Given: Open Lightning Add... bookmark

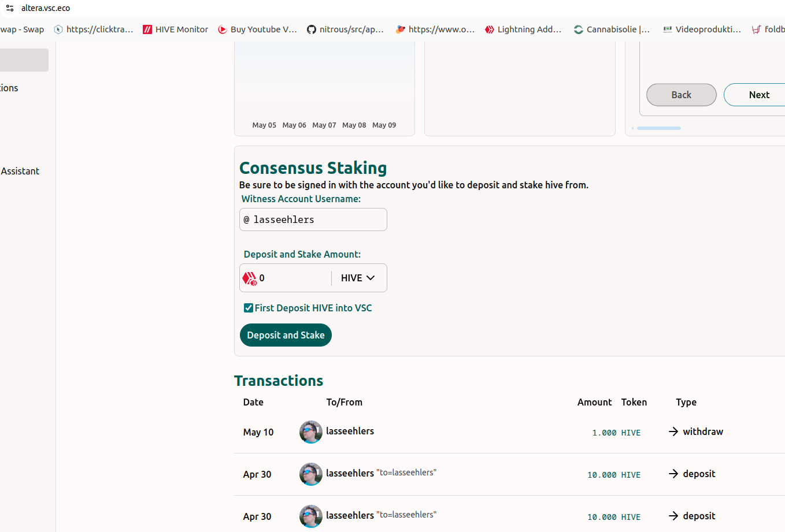Looking at the screenshot, I should click(x=523, y=29).
